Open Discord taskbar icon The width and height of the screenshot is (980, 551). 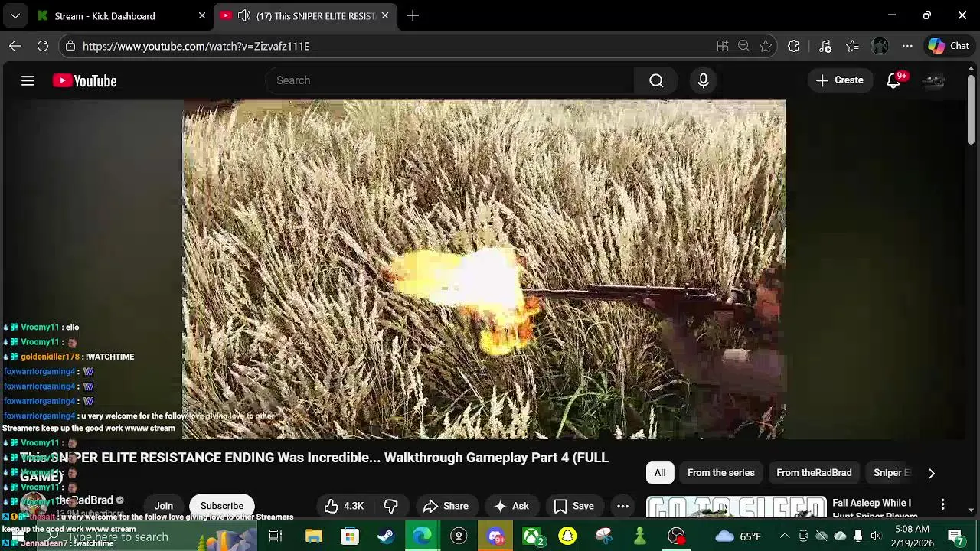495,536
